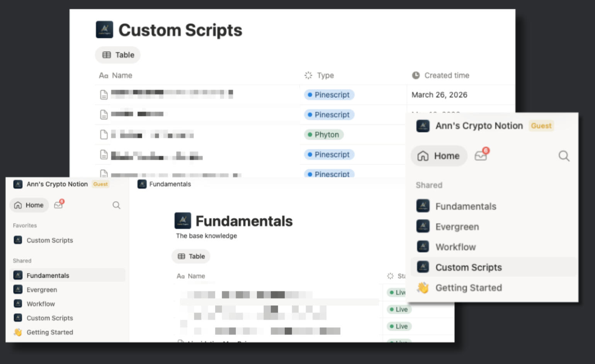Click the inbox icon in the enlarged sidebar panel
Image resolution: width=595 pixels, height=364 pixels.
pyautogui.click(x=481, y=155)
